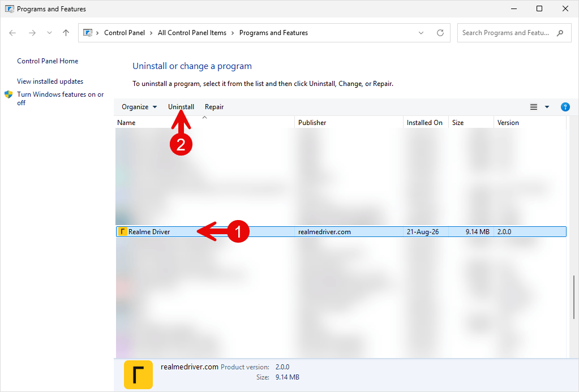Select 'All Control Panel Items' breadcrumb

coord(192,33)
